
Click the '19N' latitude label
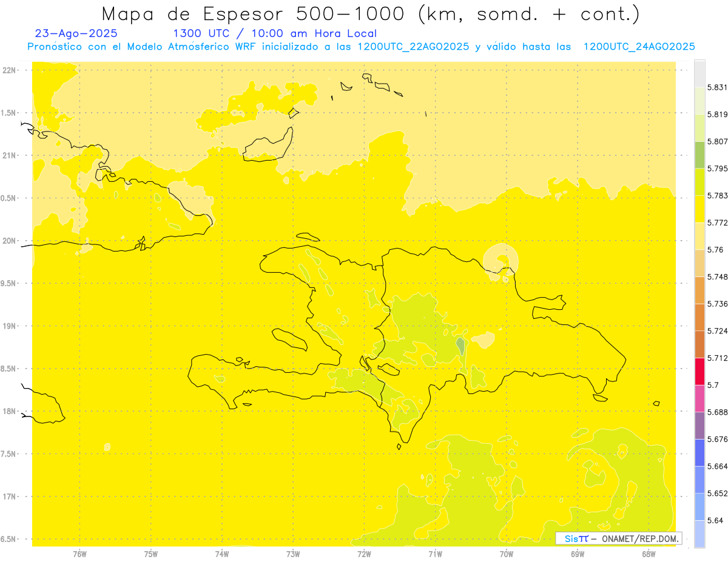pyautogui.click(x=9, y=326)
